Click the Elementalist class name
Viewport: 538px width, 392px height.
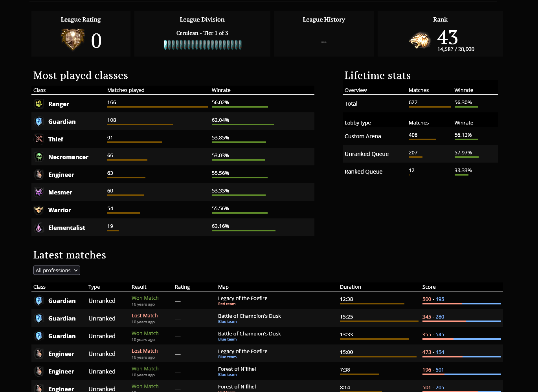pos(67,227)
